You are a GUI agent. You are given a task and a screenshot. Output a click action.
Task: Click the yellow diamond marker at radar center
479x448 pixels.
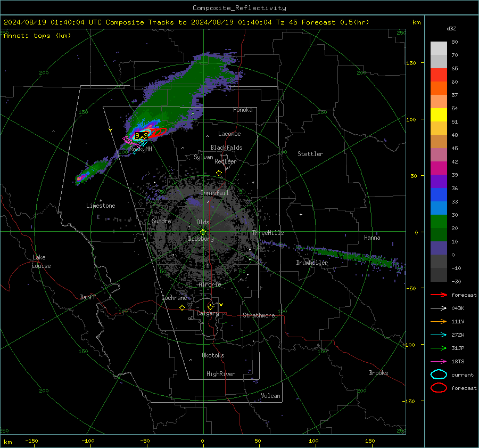tap(203, 232)
